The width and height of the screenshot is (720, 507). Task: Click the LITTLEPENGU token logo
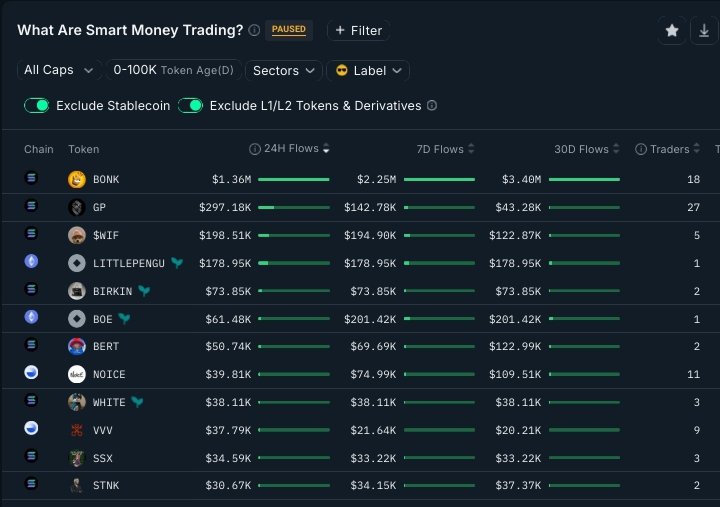77,263
